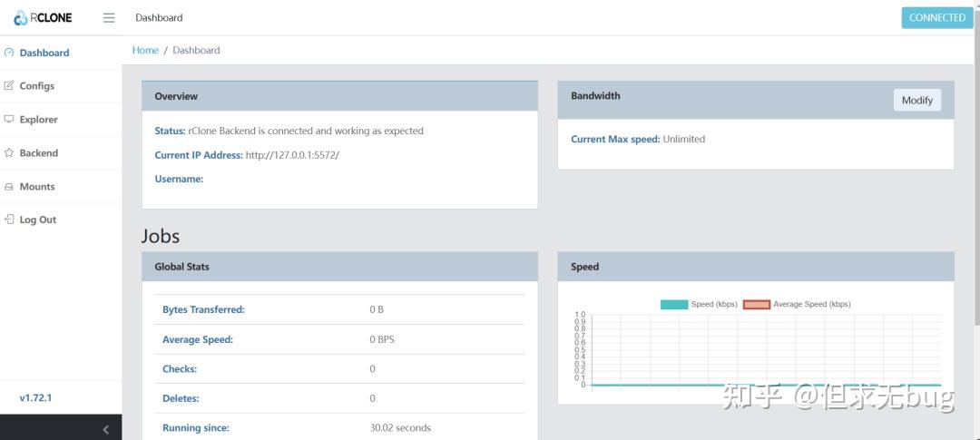Click the 0 BPS value

tap(382, 339)
